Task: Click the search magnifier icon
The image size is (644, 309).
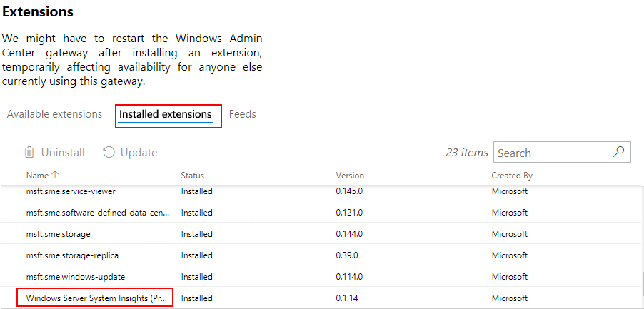Action: [619, 151]
